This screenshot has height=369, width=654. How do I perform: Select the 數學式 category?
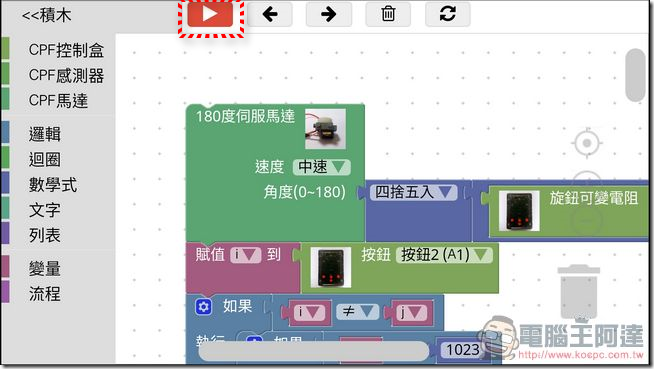53,185
